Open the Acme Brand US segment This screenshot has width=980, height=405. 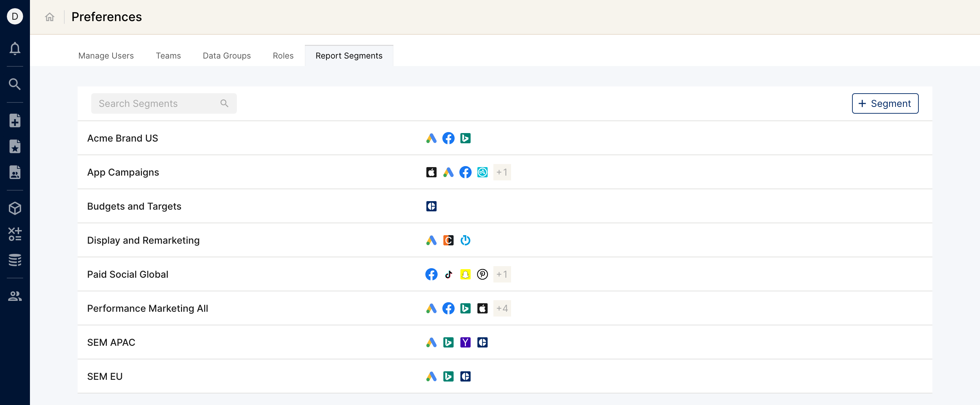click(x=504, y=138)
